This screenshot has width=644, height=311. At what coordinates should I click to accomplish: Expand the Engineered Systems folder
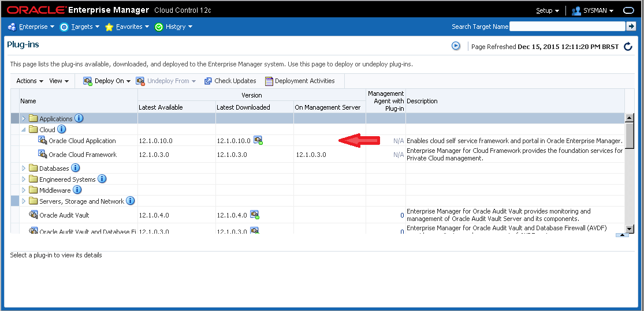coord(24,179)
